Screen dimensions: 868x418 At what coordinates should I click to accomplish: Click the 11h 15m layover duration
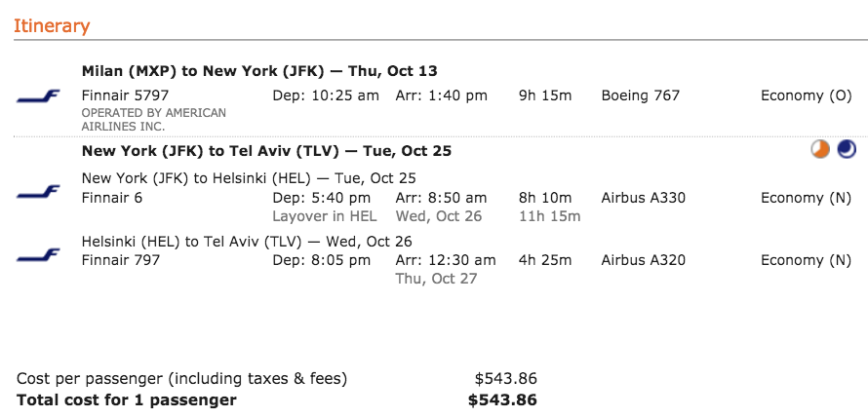point(550,216)
